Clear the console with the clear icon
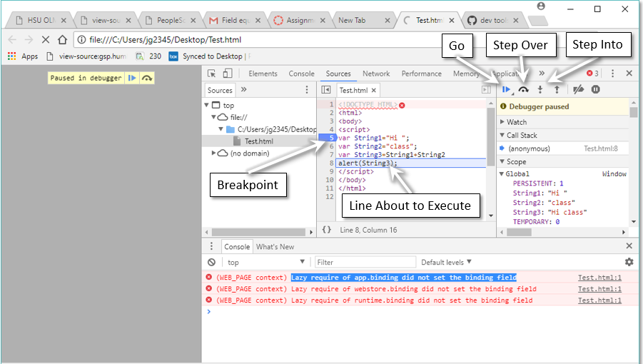The width and height of the screenshot is (643, 364). (x=211, y=263)
